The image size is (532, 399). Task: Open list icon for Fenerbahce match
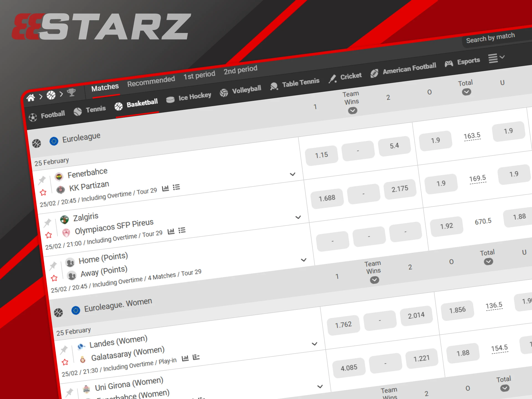(176, 187)
